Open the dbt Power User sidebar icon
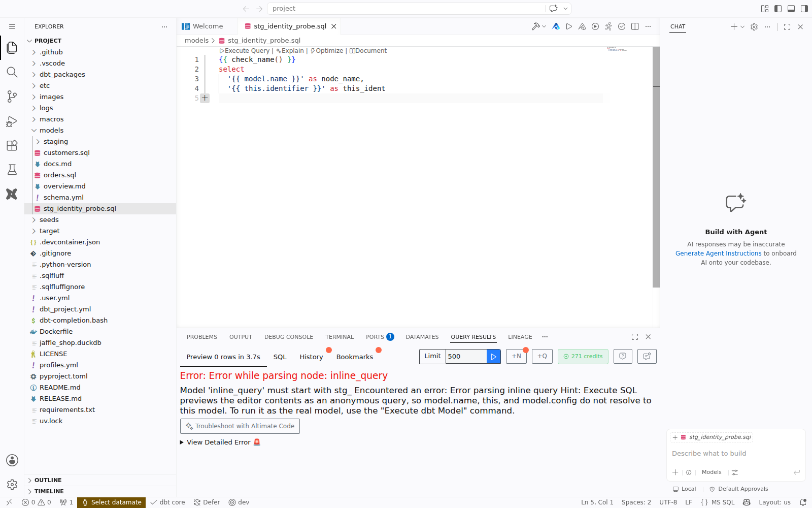Viewport: 812px width, 508px height. pyautogui.click(x=12, y=194)
